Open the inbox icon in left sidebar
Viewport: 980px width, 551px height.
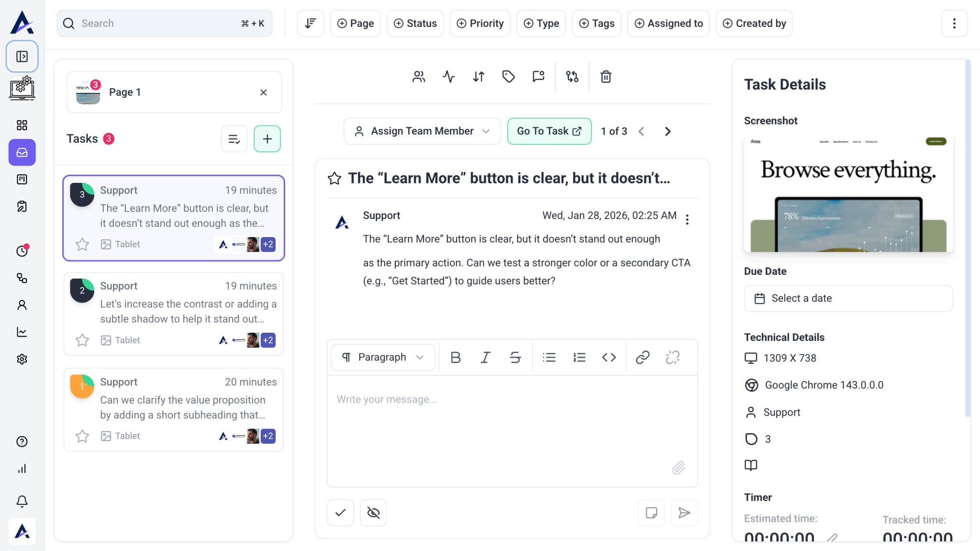pos(22,152)
